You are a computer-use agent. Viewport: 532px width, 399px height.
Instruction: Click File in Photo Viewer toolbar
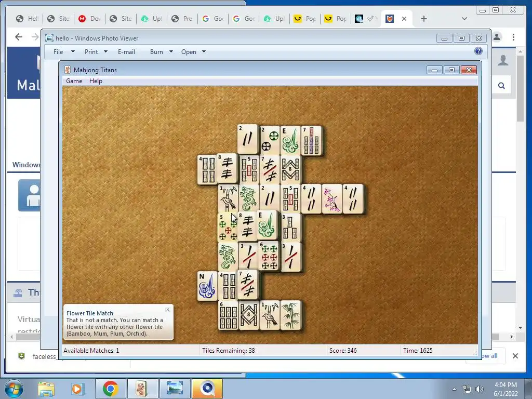[x=58, y=51]
